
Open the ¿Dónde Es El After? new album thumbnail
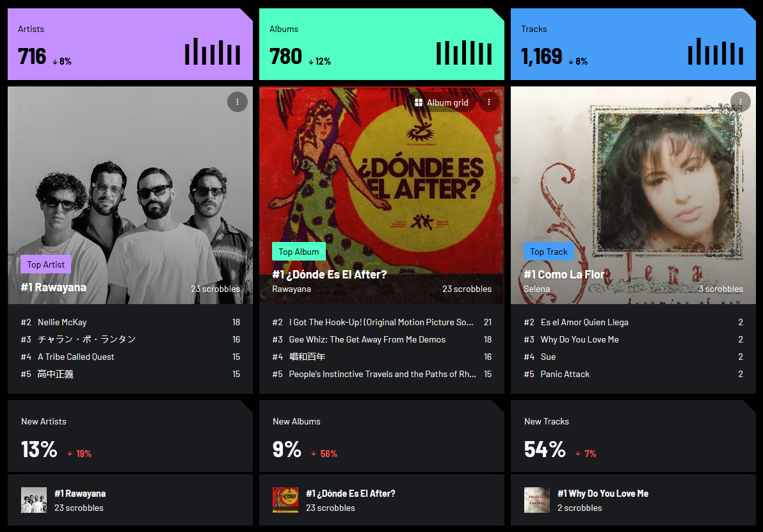coord(285,500)
